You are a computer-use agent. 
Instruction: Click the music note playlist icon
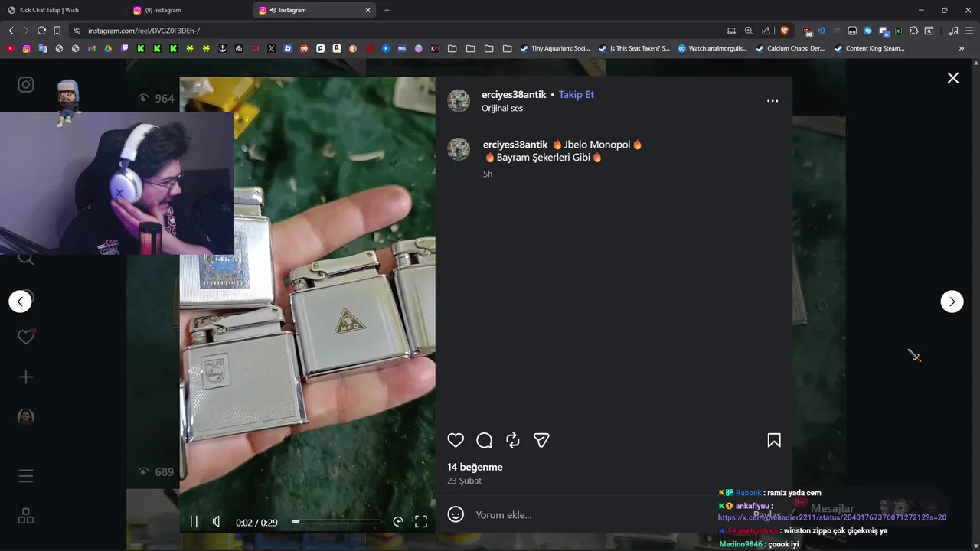(953, 31)
